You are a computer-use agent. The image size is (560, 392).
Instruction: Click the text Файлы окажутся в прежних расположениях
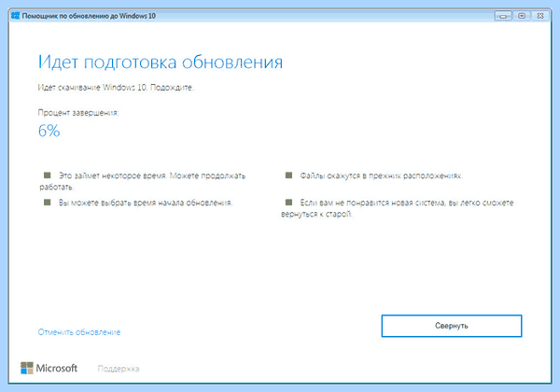[x=381, y=175]
